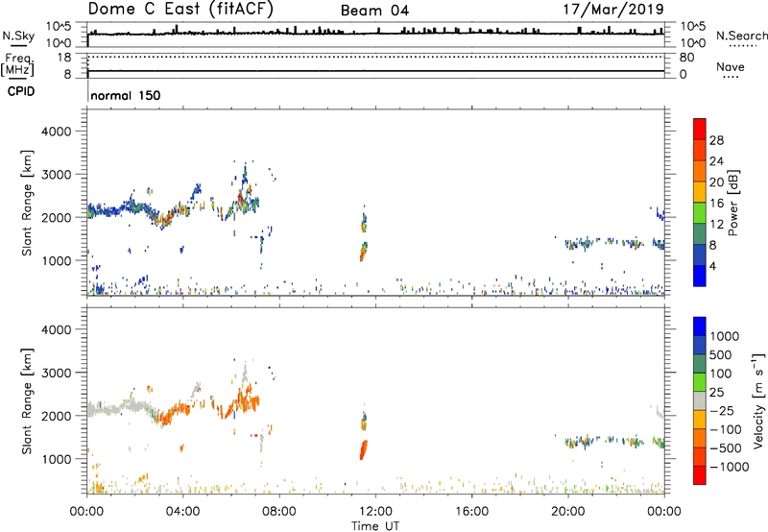
Task: Click the light green segment of the velocity colorbar
Action: [x=700, y=382]
